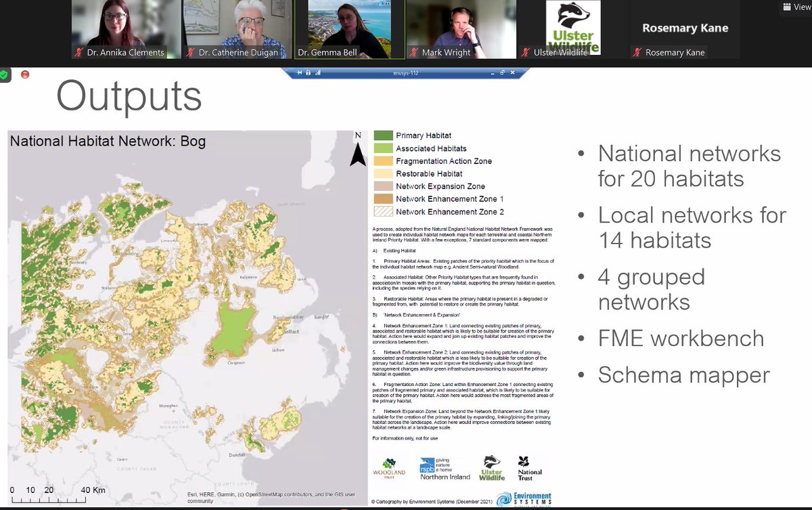Viewport: 812px width, 510px height.
Task: Click the Associated Habitats light green swatch
Action: click(x=383, y=148)
